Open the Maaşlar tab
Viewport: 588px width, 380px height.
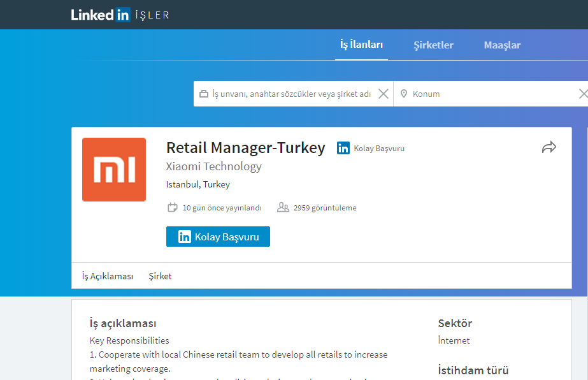pyautogui.click(x=502, y=45)
